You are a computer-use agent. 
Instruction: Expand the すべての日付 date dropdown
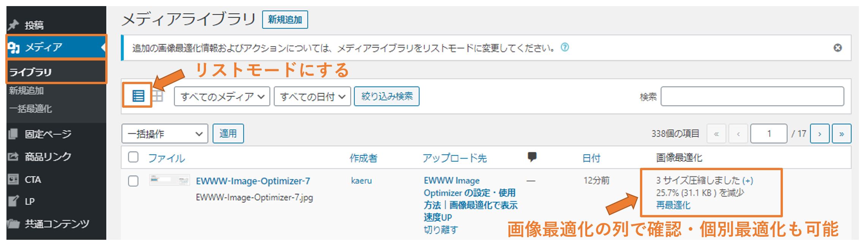312,96
